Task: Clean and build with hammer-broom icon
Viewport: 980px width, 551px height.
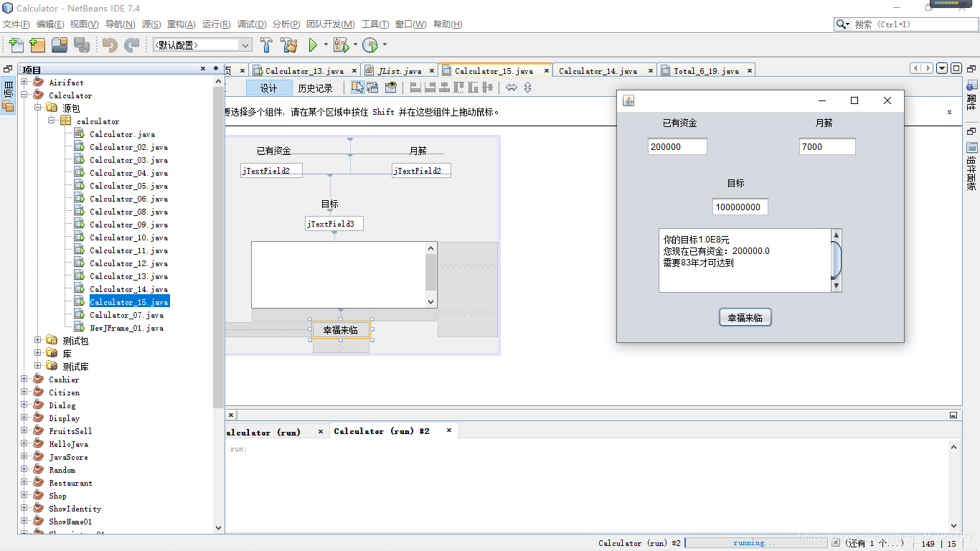Action: pos(289,45)
